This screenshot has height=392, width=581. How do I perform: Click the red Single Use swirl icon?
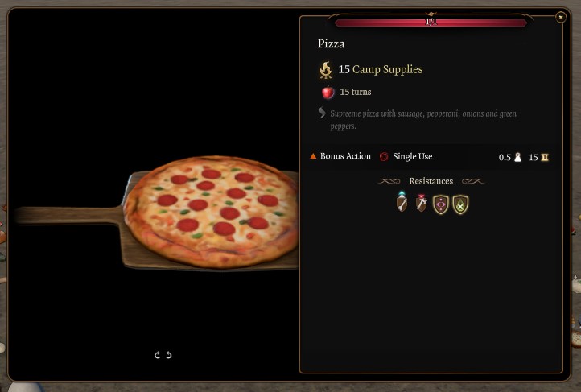[x=384, y=156]
